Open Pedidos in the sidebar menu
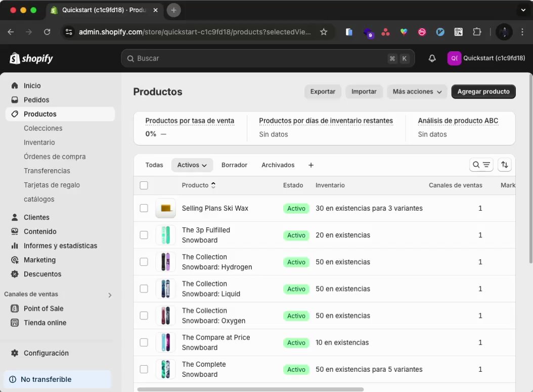 point(36,100)
